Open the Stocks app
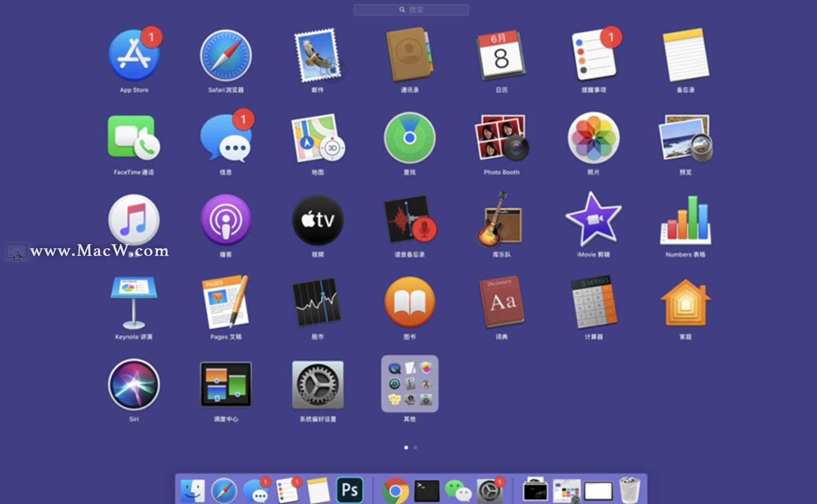Image resolution: width=817 pixels, height=504 pixels. tap(318, 302)
